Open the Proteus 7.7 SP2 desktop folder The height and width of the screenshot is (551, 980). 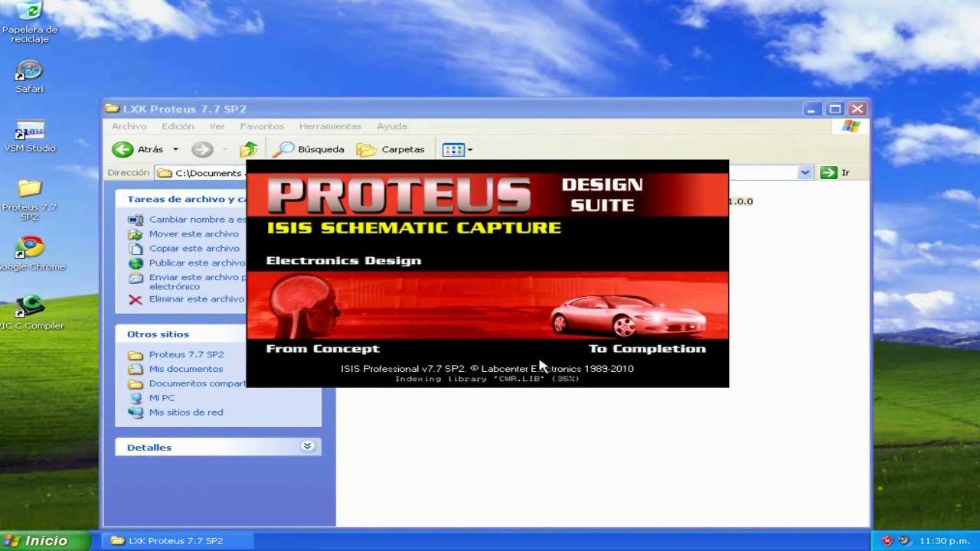pos(29,200)
